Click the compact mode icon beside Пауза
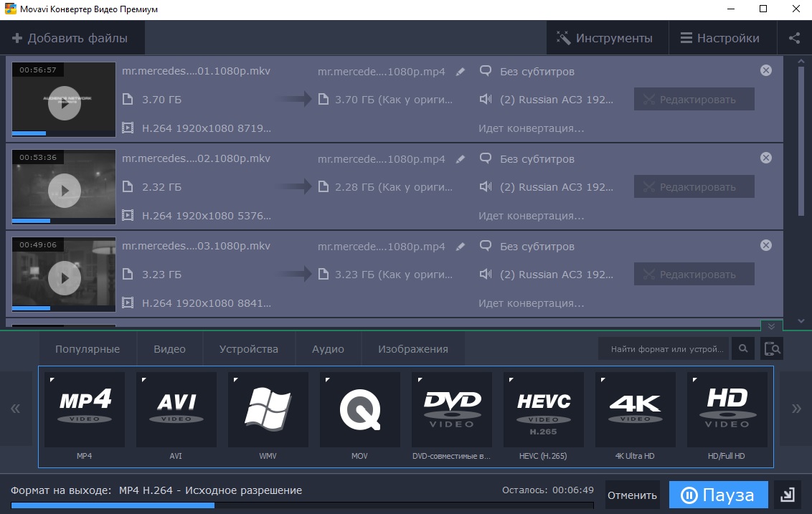Image resolution: width=812 pixels, height=514 pixels. 787,495
